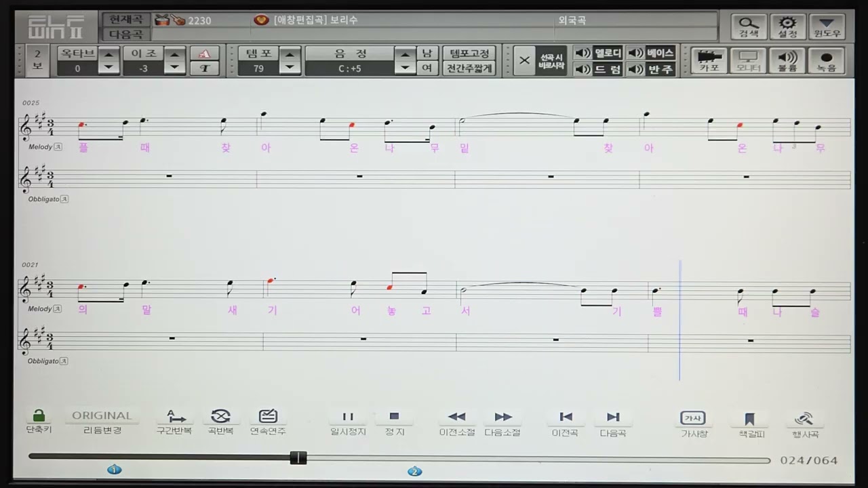Raise 이조 transpose with up arrow
The height and width of the screenshot is (488, 868).
175,54
